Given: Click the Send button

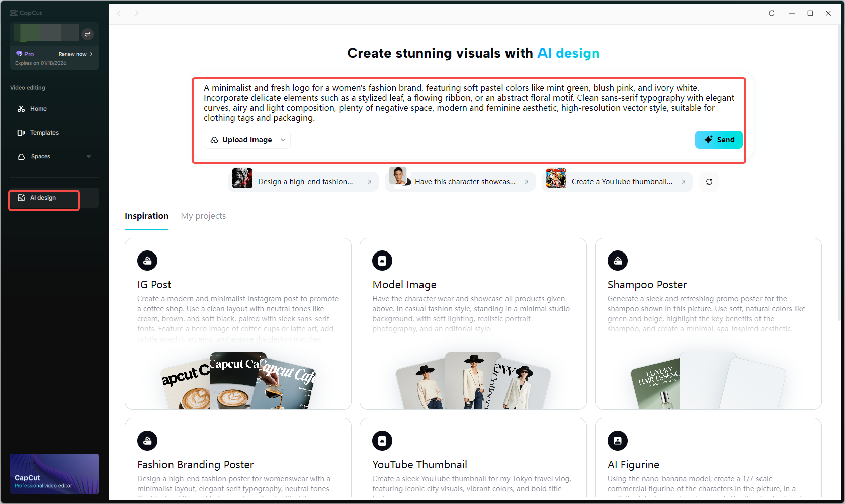Looking at the screenshot, I should [x=719, y=139].
